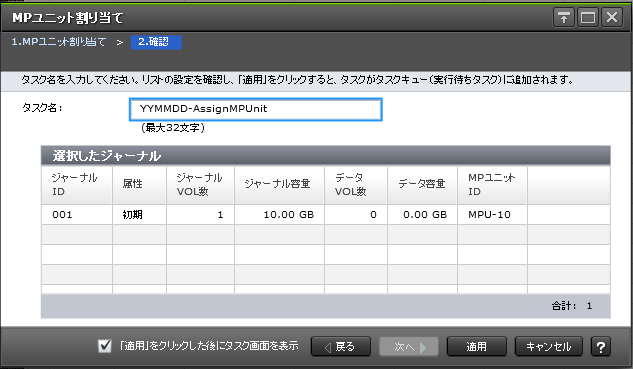This screenshot has height=369, width=633.
Task: Select the 2.確認 step tab
Action: tap(156, 42)
